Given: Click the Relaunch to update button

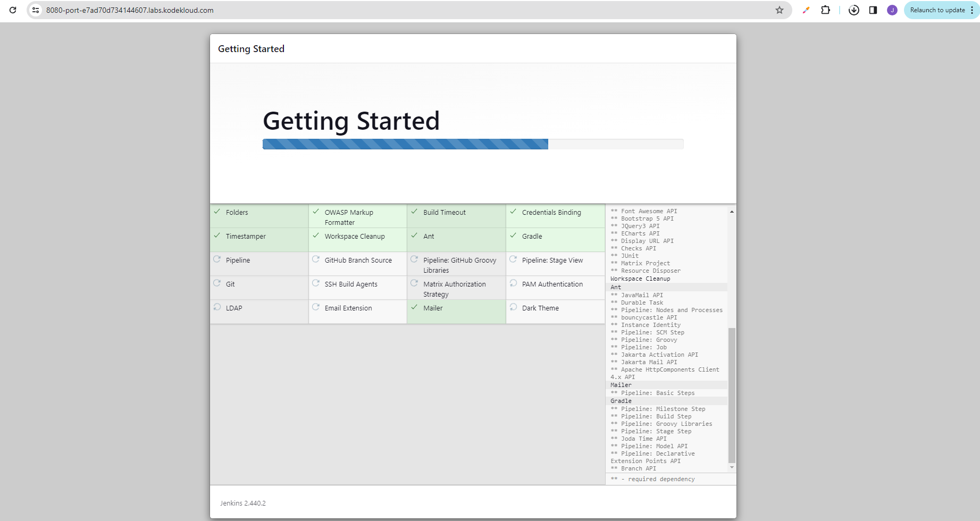Looking at the screenshot, I should pos(937,10).
